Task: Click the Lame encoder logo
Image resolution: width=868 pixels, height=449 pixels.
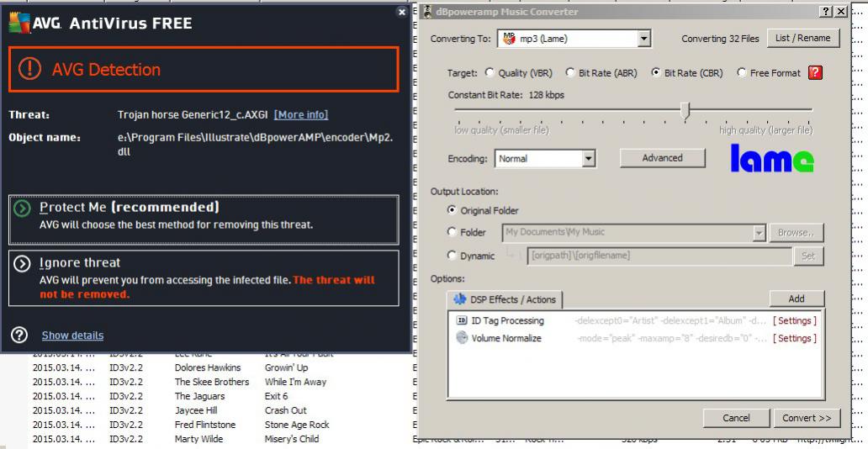Action: tap(771, 159)
